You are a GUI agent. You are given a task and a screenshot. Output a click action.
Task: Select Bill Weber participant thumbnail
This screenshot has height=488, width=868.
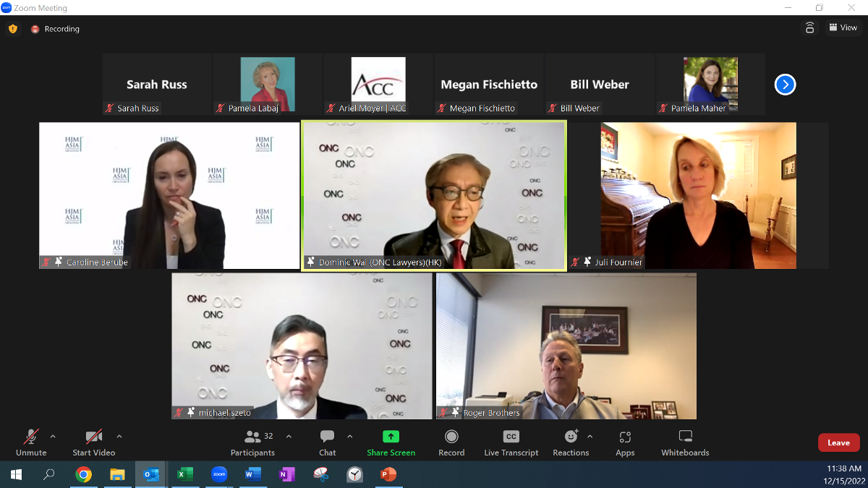click(x=600, y=85)
